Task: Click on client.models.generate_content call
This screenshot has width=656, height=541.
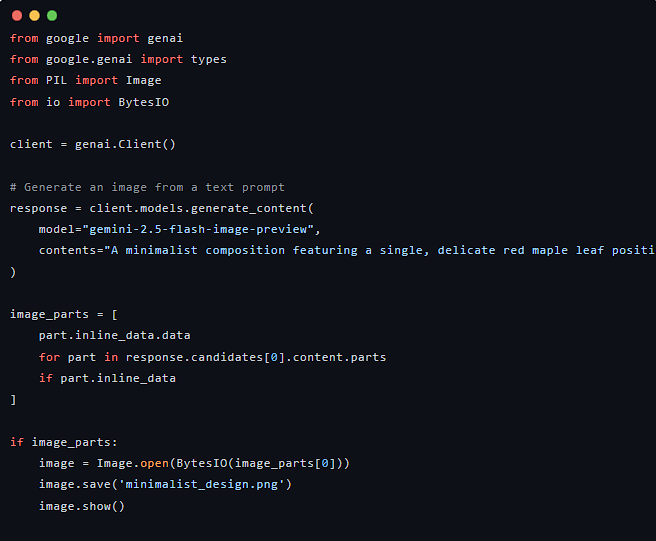Action: point(201,208)
